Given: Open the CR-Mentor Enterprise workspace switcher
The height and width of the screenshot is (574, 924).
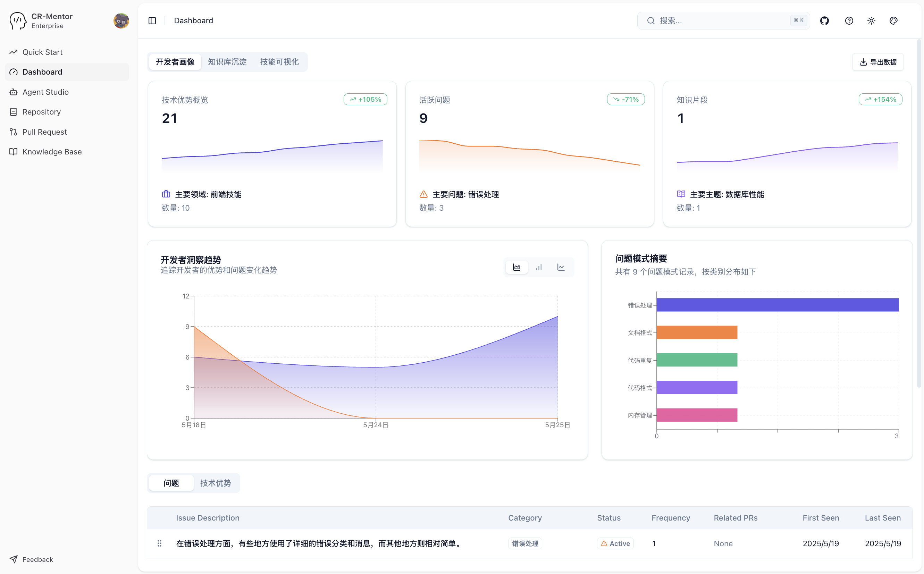Looking at the screenshot, I should pyautogui.click(x=52, y=20).
